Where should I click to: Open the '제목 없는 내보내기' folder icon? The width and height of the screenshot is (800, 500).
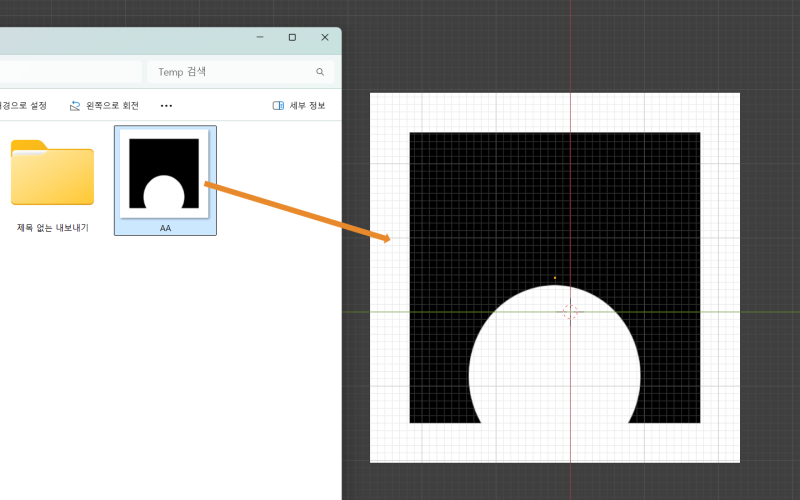[x=52, y=173]
